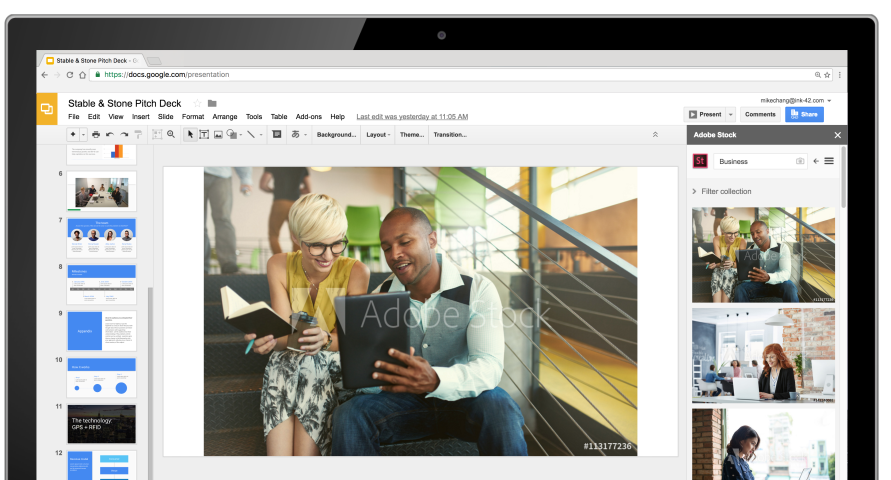Open the Tools menu

pos(254,116)
